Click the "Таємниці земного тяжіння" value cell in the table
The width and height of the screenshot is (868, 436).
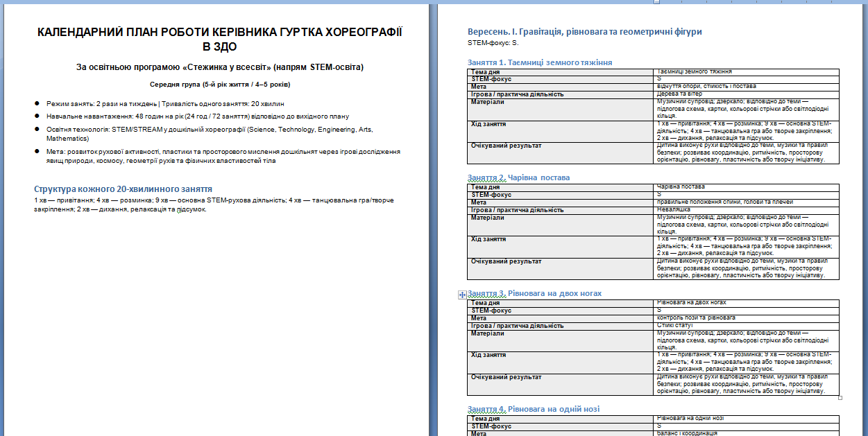[747, 71]
